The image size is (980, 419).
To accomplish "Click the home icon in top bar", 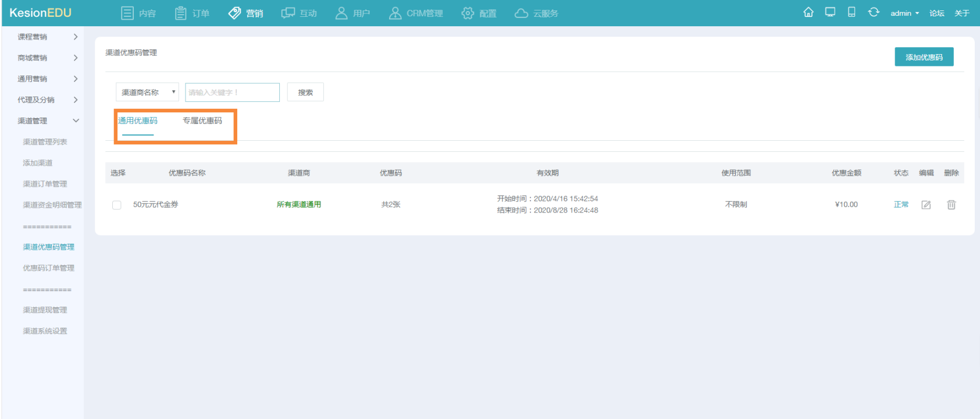I will click(808, 12).
